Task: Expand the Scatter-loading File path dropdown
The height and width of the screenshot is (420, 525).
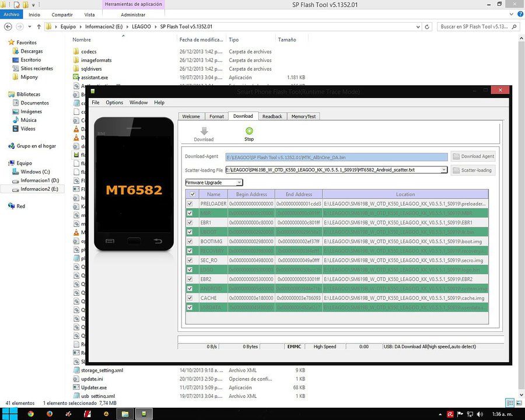Action: [444, 170]
